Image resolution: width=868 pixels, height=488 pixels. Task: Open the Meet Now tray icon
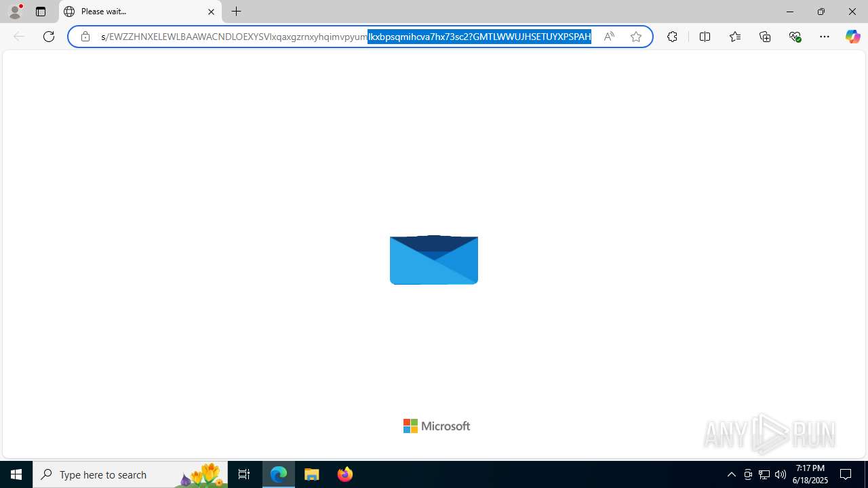748,474
